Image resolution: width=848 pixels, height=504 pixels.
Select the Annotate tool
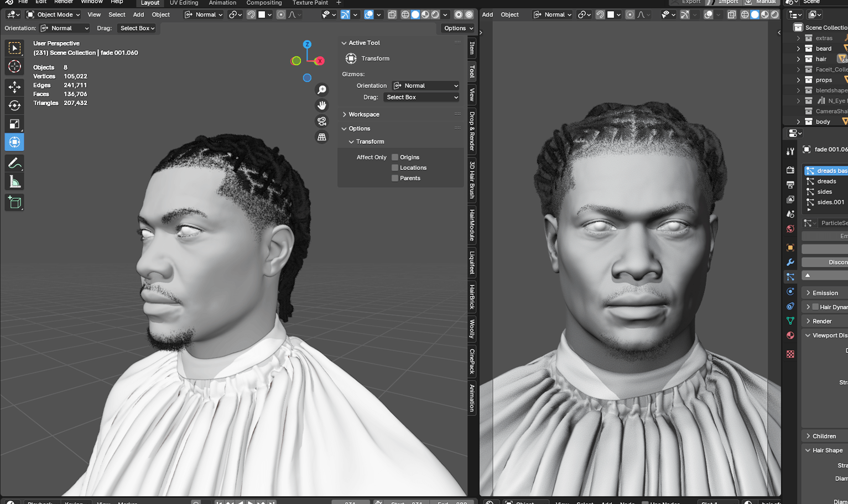(x=14, y=163)
